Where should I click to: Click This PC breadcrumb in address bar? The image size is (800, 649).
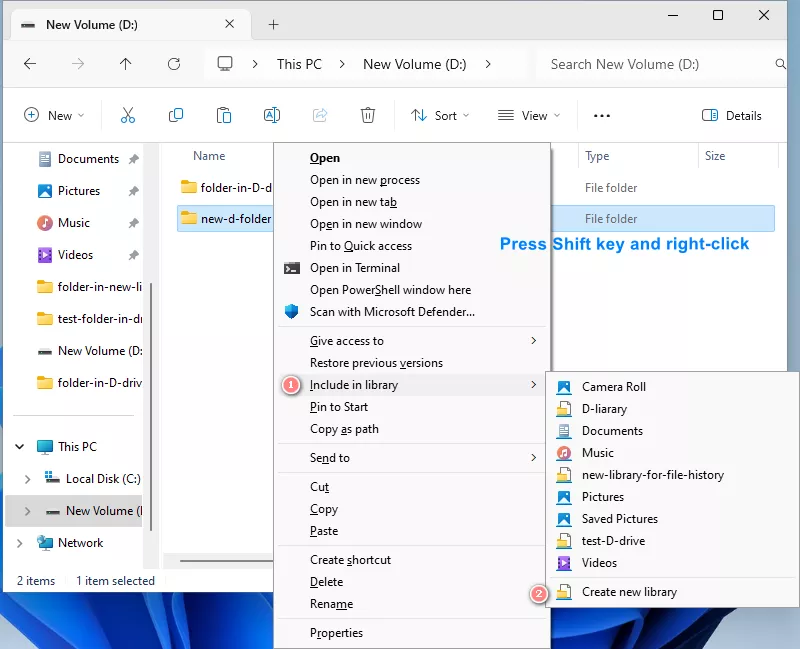[x=299, y=64]
